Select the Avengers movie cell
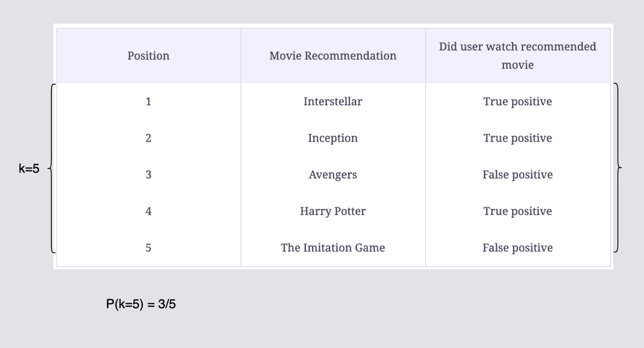The height and width of the screenshot is (348, 644). coord(333,175)
